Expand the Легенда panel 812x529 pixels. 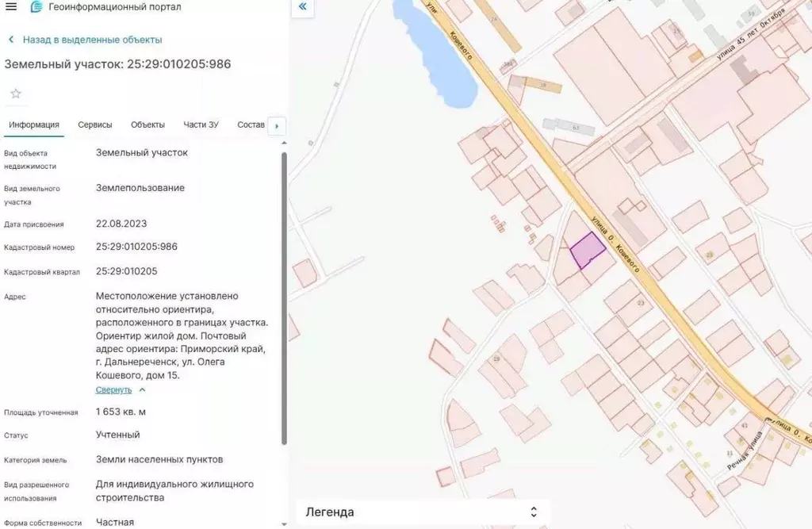coord(534,512)
